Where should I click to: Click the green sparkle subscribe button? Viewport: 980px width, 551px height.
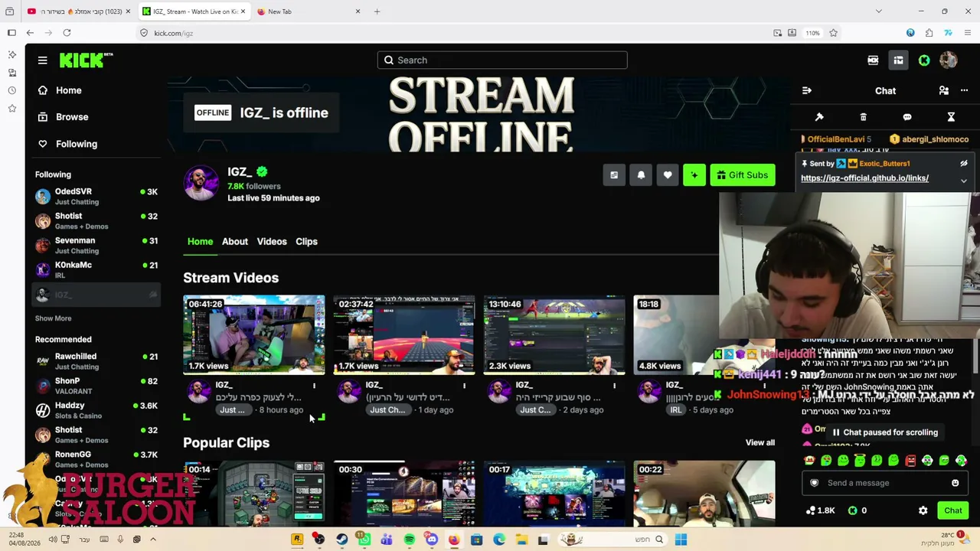coord(694,175)
